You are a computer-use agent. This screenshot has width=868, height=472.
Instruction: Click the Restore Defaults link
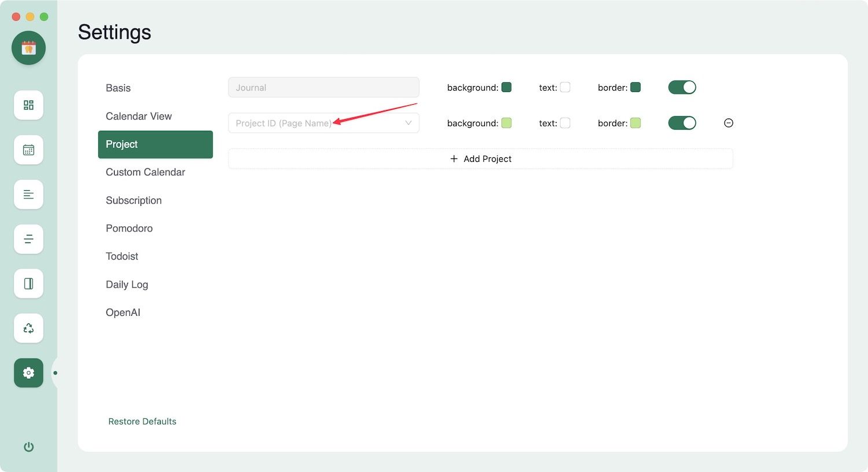coord(142,422)
